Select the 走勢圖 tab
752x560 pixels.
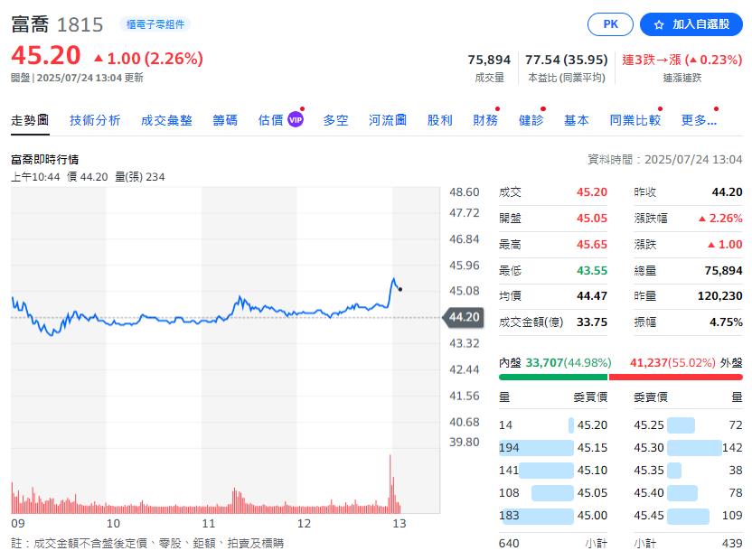click(30, 120)
